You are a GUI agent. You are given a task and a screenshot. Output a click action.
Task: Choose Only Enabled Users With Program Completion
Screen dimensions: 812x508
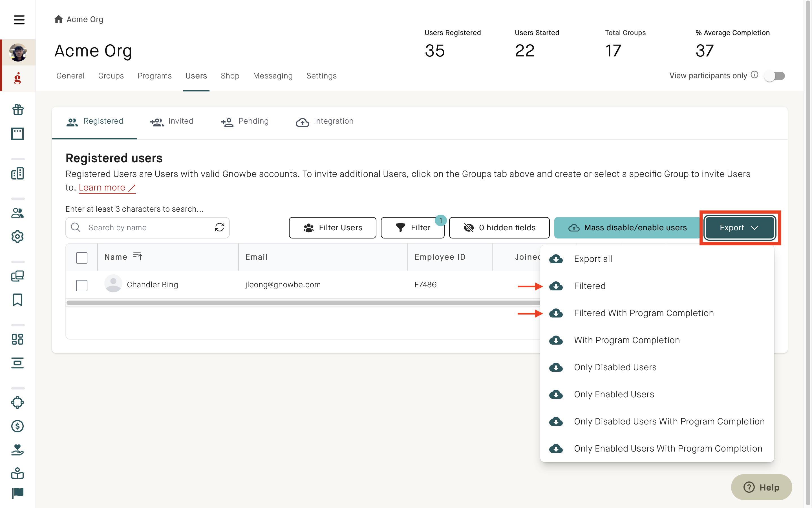click(x=657, y=448)
